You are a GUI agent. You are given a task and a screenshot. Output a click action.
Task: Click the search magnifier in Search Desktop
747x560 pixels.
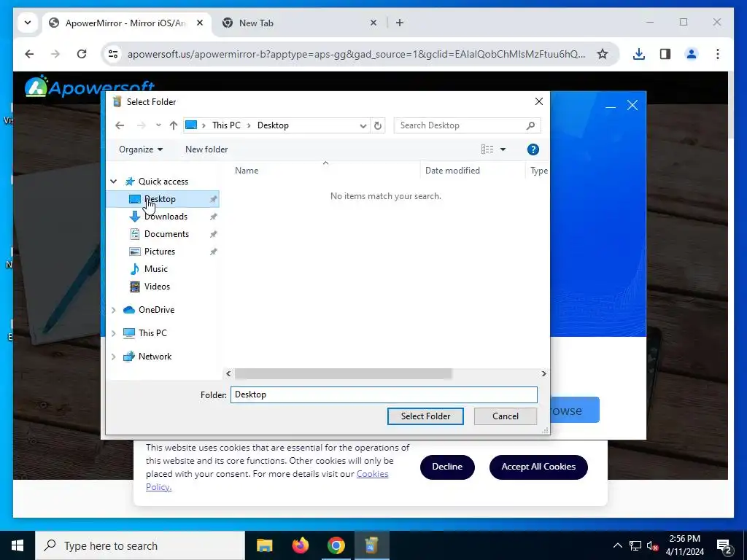point(531,125)
